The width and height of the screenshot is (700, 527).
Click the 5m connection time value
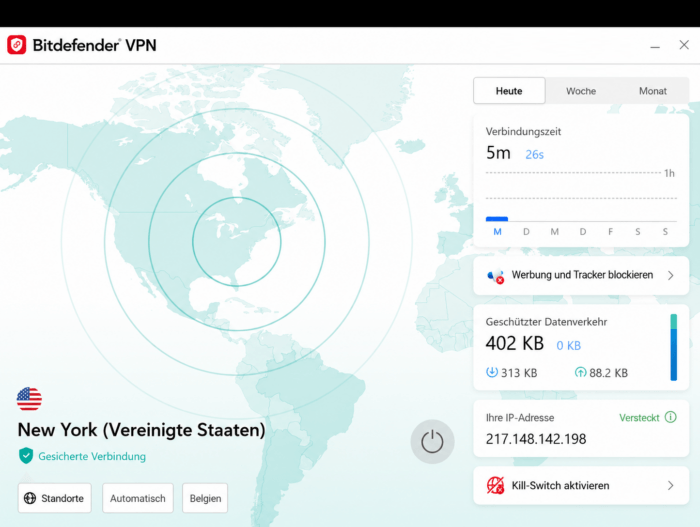(x=498, y=153)
